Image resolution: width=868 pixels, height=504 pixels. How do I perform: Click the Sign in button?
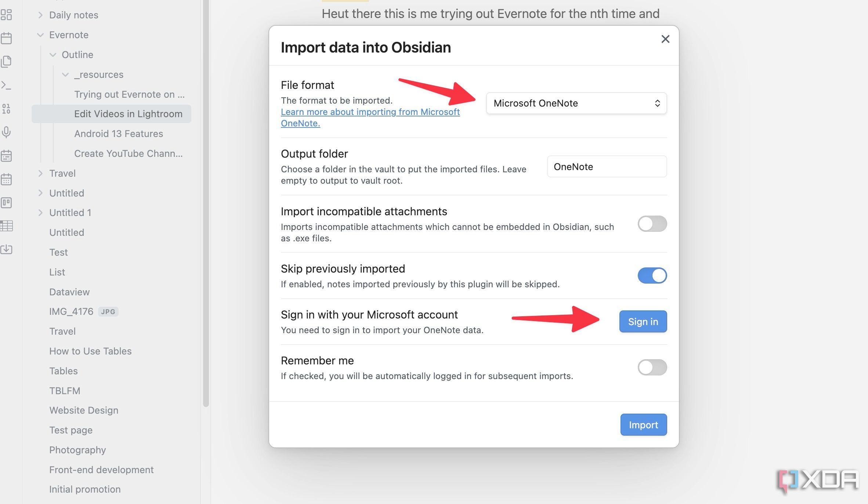click(x=643, y=322)
